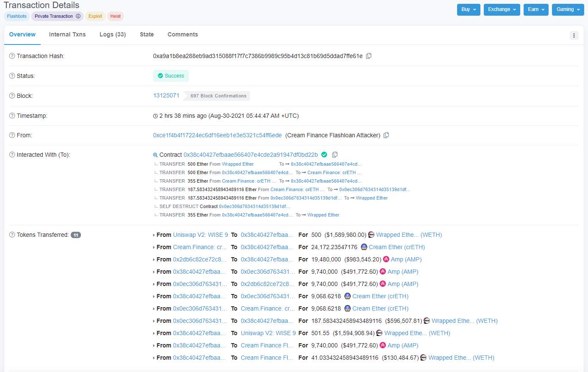Image resolution: width=588 pixels, height=372 pixels.
Task: Open the Gaming dropdown
Action: [x=568, y=9]
